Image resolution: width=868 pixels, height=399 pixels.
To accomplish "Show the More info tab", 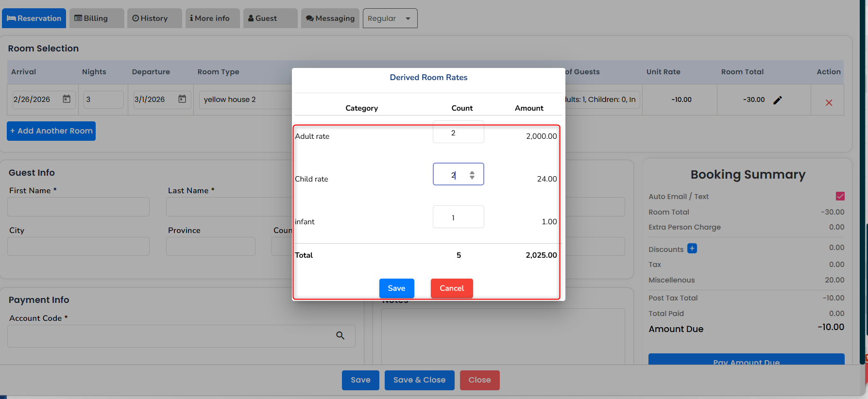I will [212, 18].
